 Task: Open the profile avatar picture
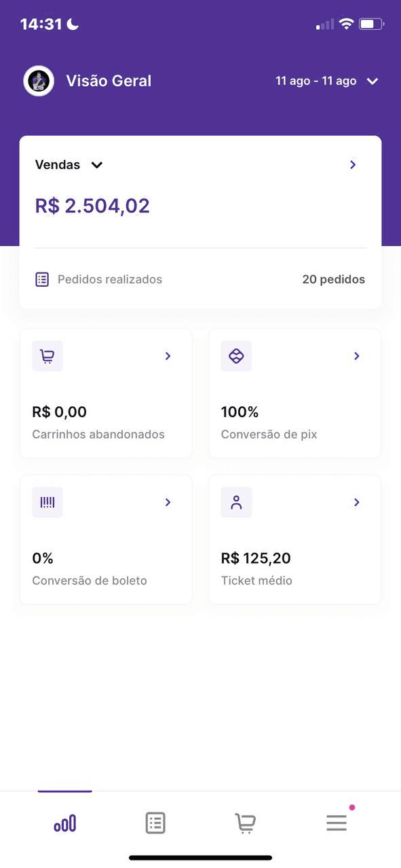39,81
